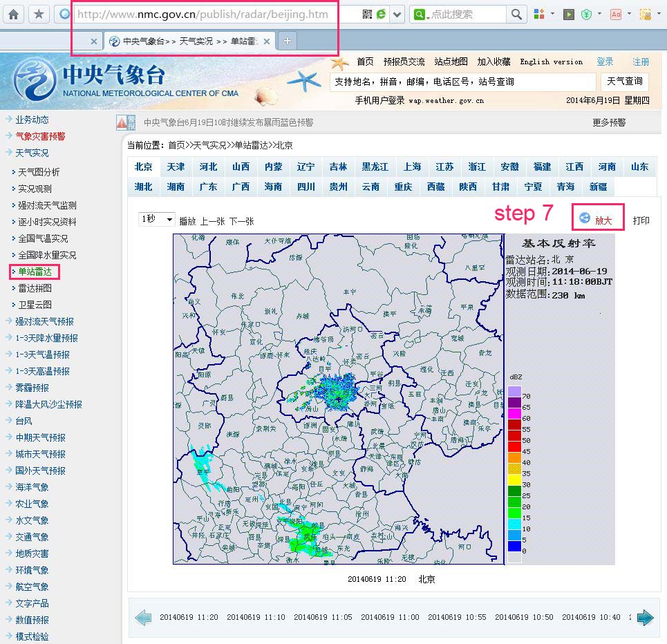The width and height of the screenshot is (667, 644).
Task: Select the 20140619 10:55 timestamp
Action: 457,617
